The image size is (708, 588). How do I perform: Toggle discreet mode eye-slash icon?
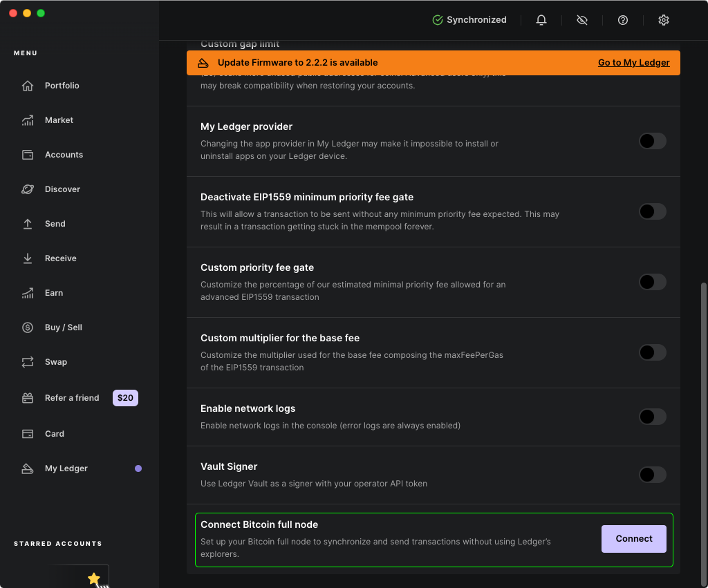tap(582, 20)
